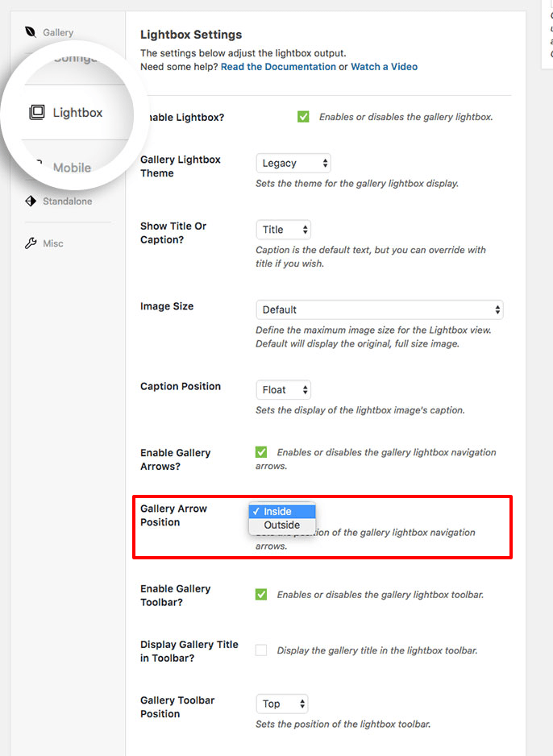The width and height of the screenshot is (553, 756).
Task: Click the Standalone diamond icon
Action: 31,201
